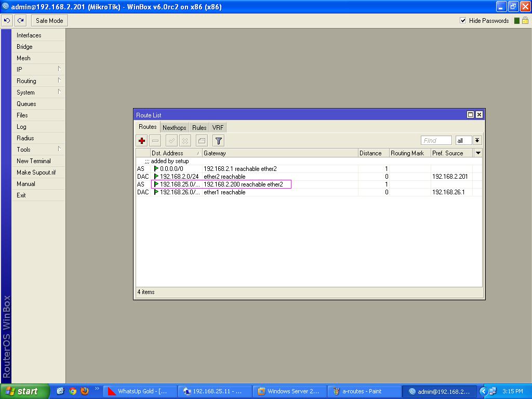Enable route with the checkmark icon
532x399 pixels.
(x=171, y=140)
